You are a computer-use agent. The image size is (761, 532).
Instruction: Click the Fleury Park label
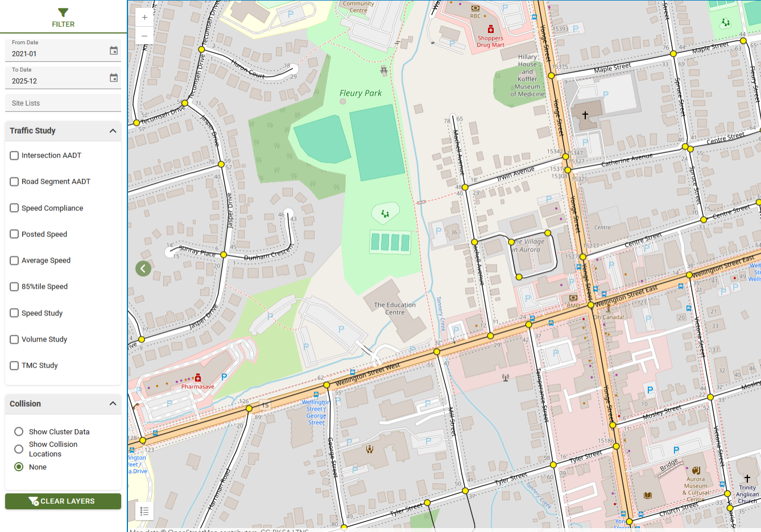click(x=361, y=93)
